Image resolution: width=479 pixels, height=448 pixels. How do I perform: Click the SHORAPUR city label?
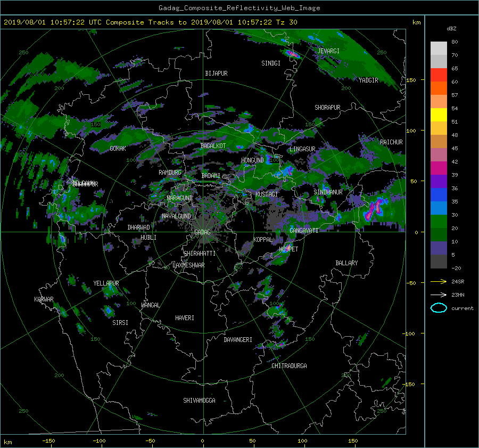(327, 108)
